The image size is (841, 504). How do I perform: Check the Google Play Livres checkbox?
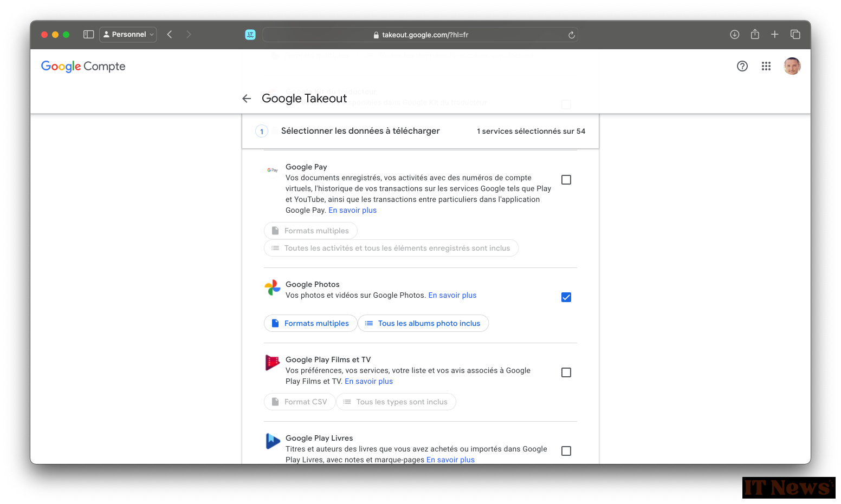pyautogui.click(x=566, y=451)
